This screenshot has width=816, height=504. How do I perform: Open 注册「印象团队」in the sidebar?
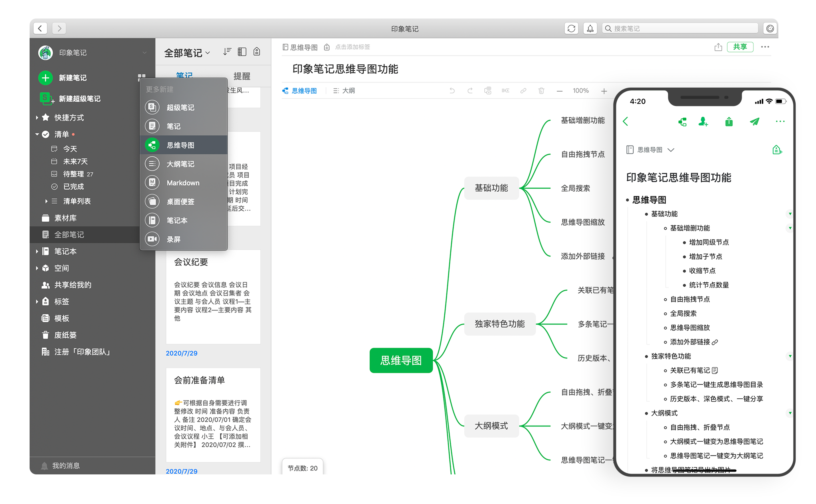[76, 352]
